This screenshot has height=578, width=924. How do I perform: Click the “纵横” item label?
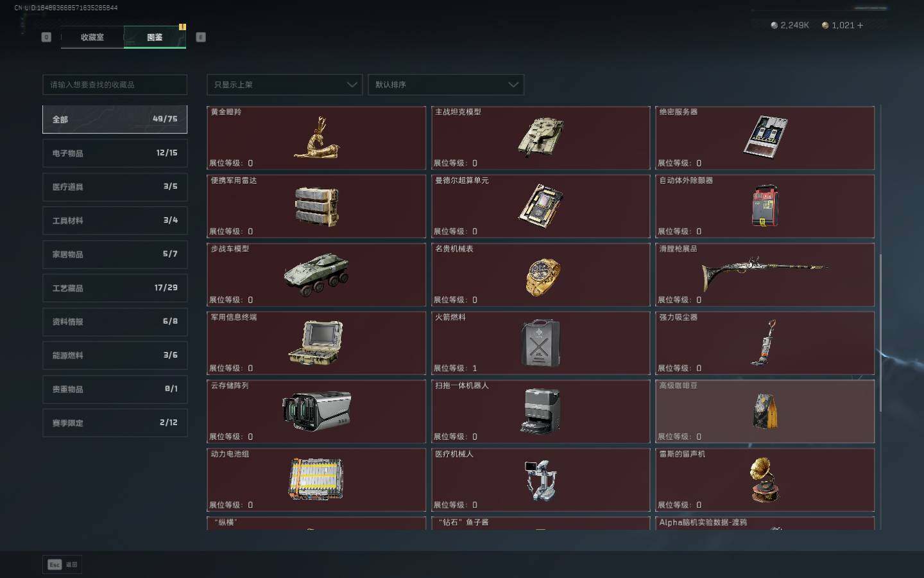pyautogui.click(x=226, y=522)
